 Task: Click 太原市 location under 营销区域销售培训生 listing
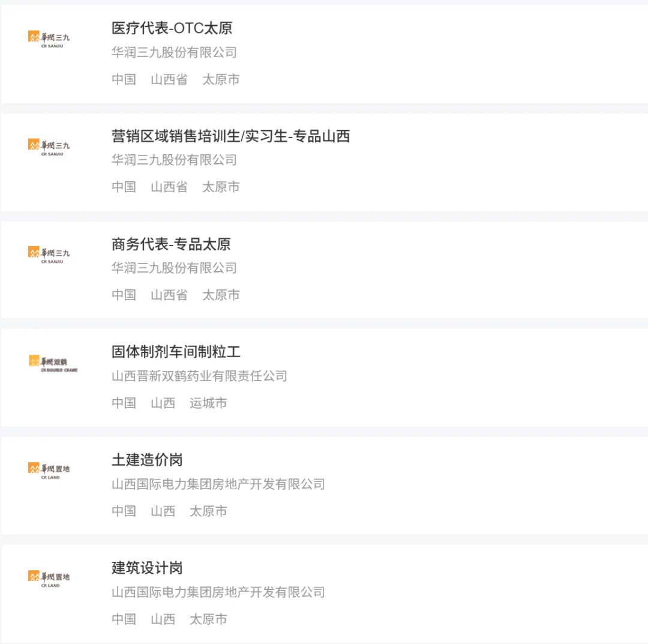coord(221,187)
